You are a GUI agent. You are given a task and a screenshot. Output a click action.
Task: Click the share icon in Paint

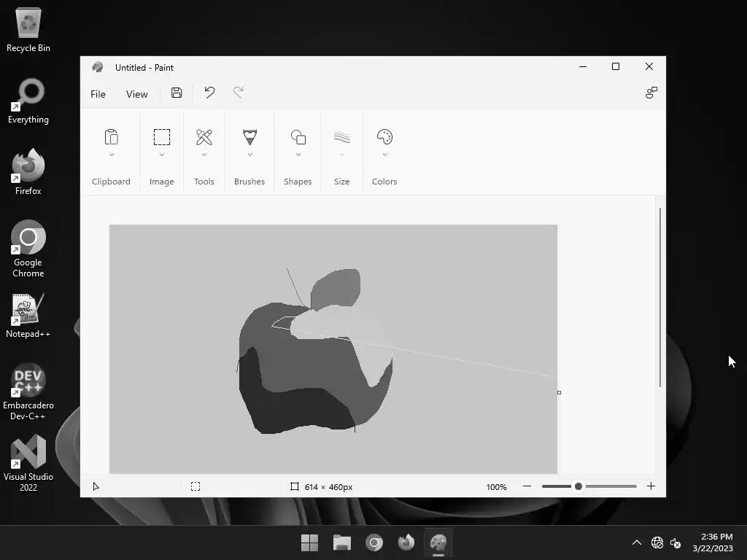tap(651, 93)
